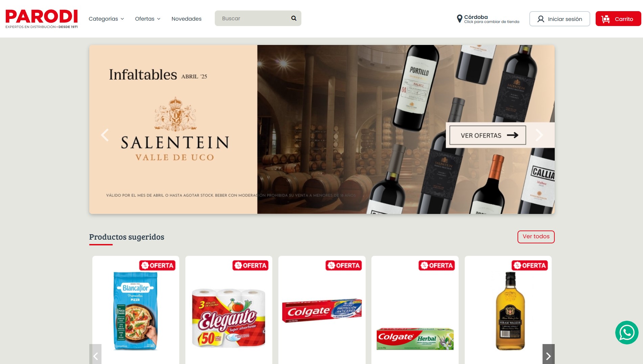
Task: Expand the Categorías dropdown
Action: click(x=106, y=19)
